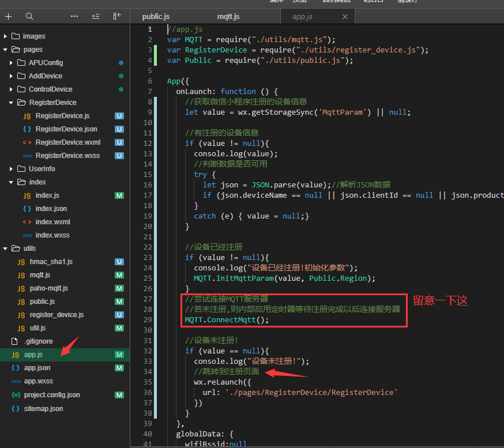504x448 pixels.
Task: Open index.js in file tree
Action: pyautogui.click(x=47, y=195)
